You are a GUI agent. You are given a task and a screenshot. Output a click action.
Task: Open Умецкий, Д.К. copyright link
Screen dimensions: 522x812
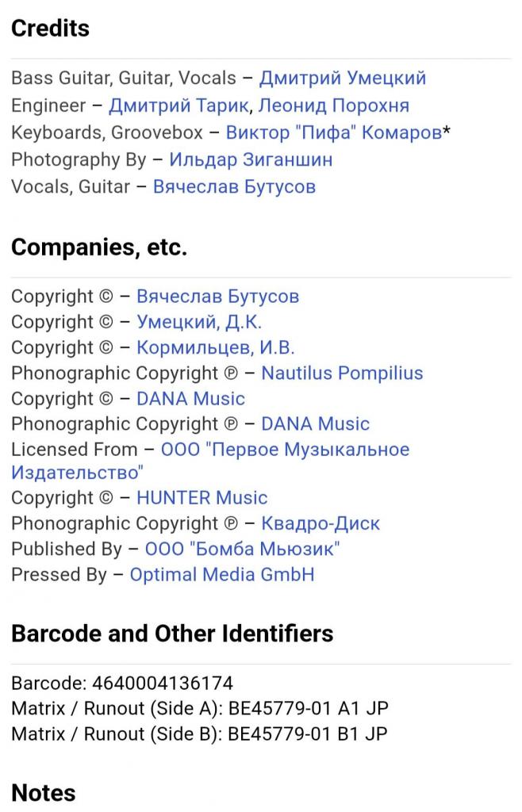tap(199, 322)
